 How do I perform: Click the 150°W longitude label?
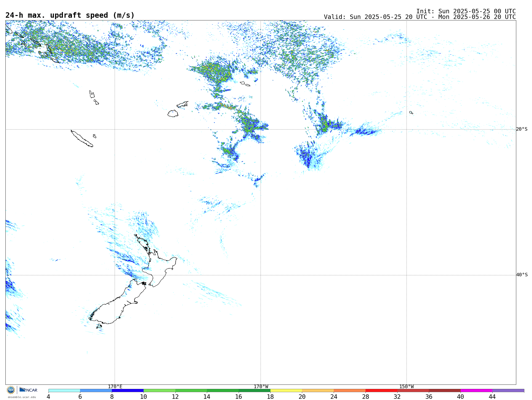click(x=406, y=387)
